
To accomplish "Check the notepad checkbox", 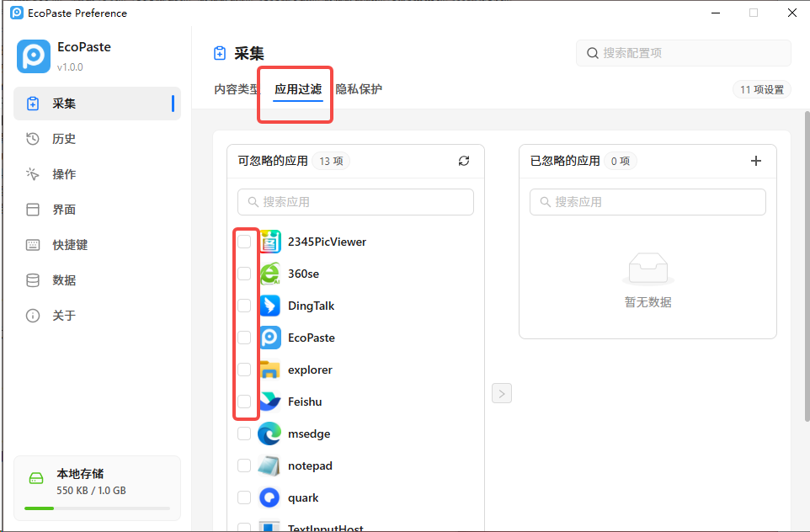I will pyautogui.click(x=244, y=465).
